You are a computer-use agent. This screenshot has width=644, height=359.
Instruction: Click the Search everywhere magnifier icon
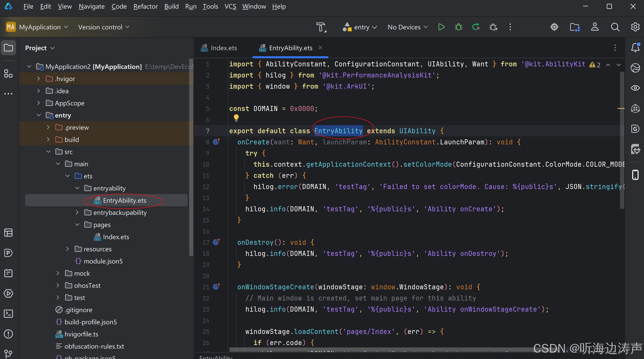point(615,27)
